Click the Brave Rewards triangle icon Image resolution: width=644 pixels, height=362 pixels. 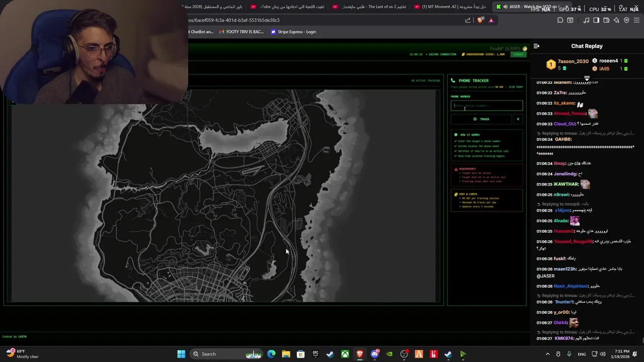[x=491, y=20]
